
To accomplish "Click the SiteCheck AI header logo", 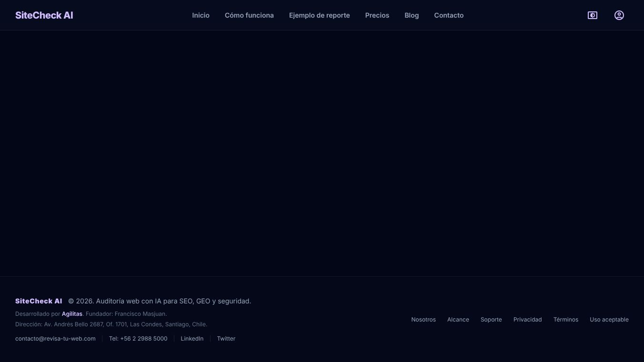I will (44, 15).
